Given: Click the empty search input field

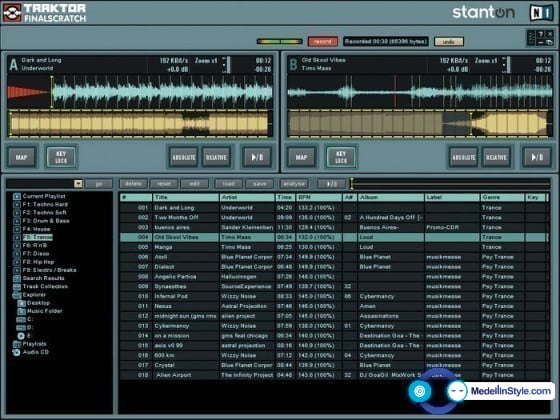Looking at the screenshot, I should coord(40,184).
